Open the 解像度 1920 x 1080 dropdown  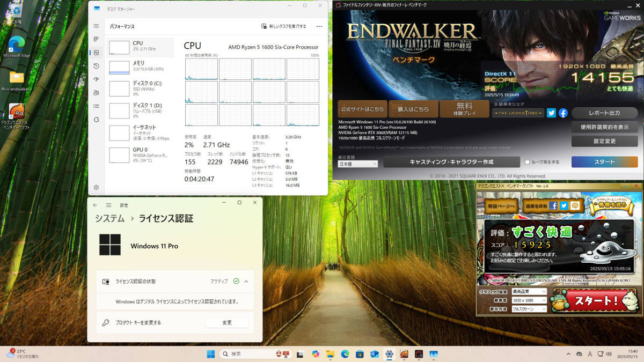(x=529, y=300)
